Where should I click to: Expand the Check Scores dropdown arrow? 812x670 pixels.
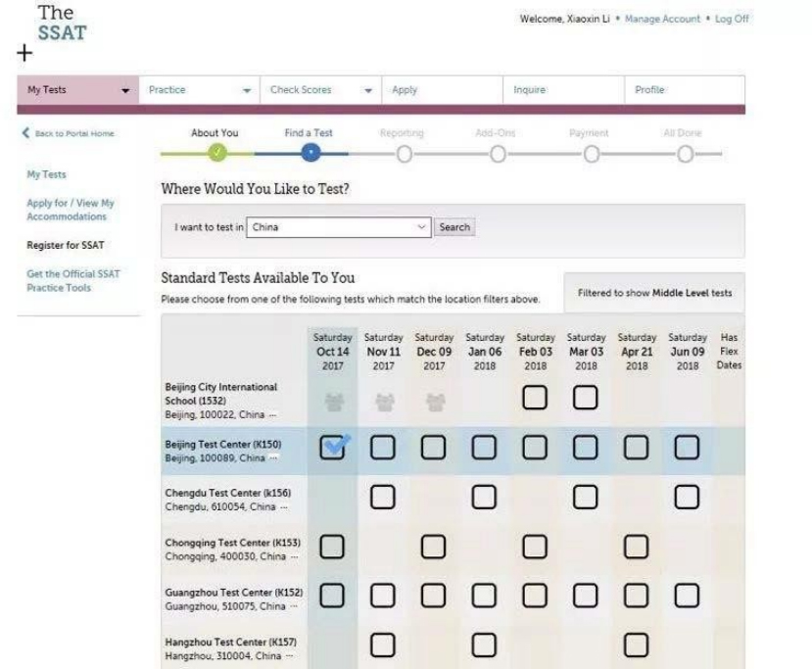(368, 90)
